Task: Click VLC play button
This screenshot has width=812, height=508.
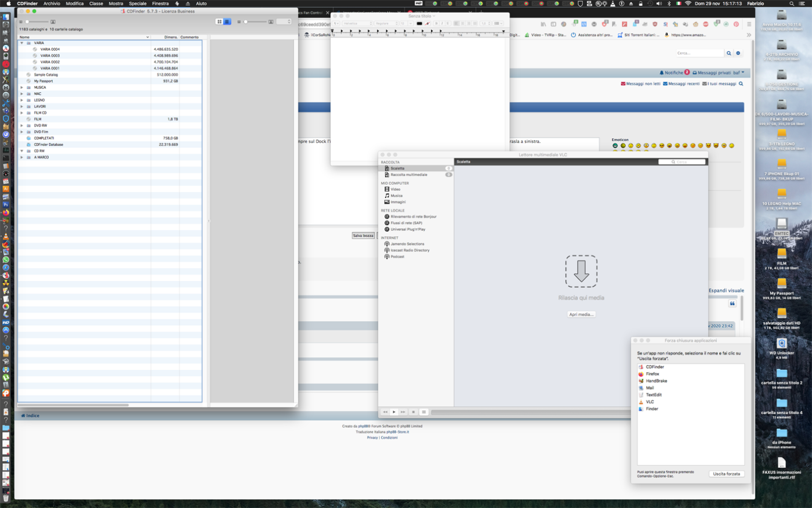Action: [394, 412]
